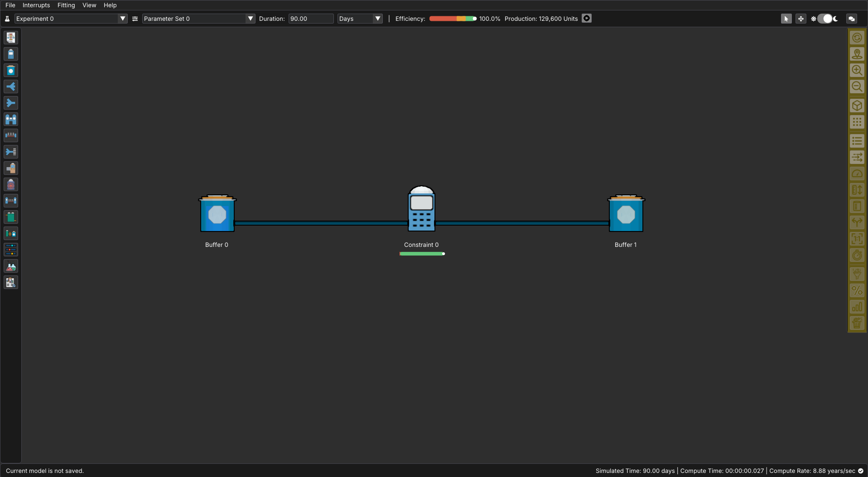Screen dimensions: 868x477
Task: Select the Constraint 0 node on canvas
Action: [421, 210]
